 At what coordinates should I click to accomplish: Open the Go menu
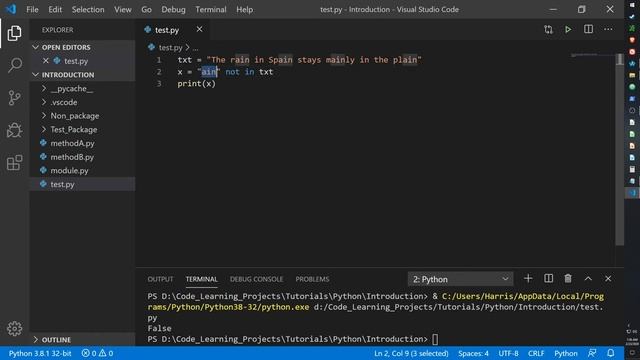coord(147,9)
